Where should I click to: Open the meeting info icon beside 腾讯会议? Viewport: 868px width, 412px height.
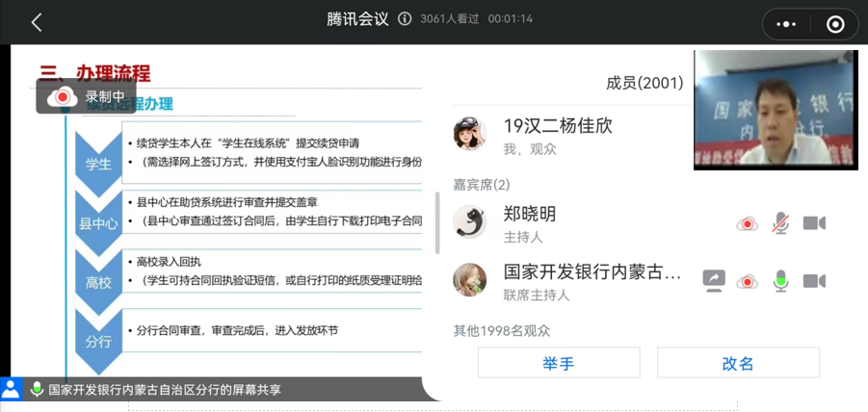pyautogui.click(x=405, y=19)
